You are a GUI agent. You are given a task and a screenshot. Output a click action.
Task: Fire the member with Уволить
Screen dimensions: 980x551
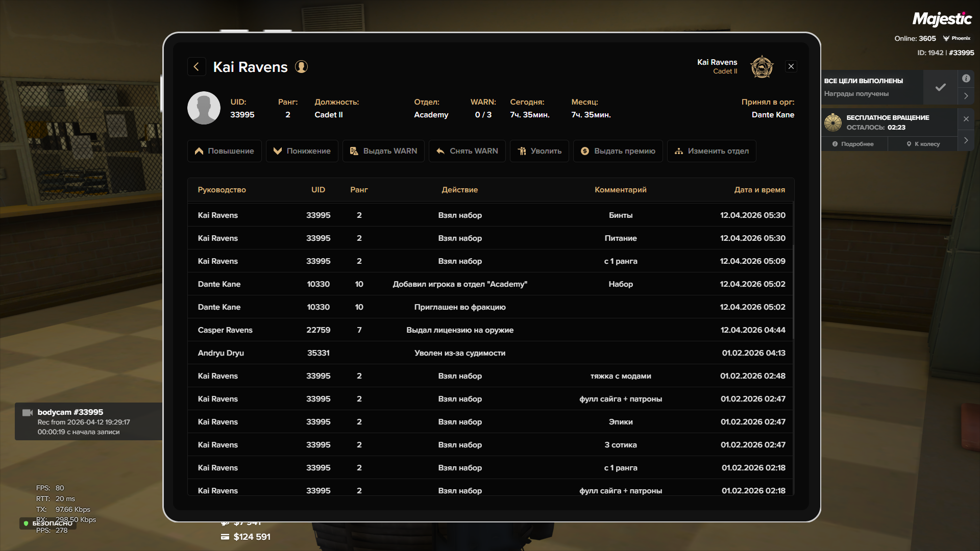[539, 151]
